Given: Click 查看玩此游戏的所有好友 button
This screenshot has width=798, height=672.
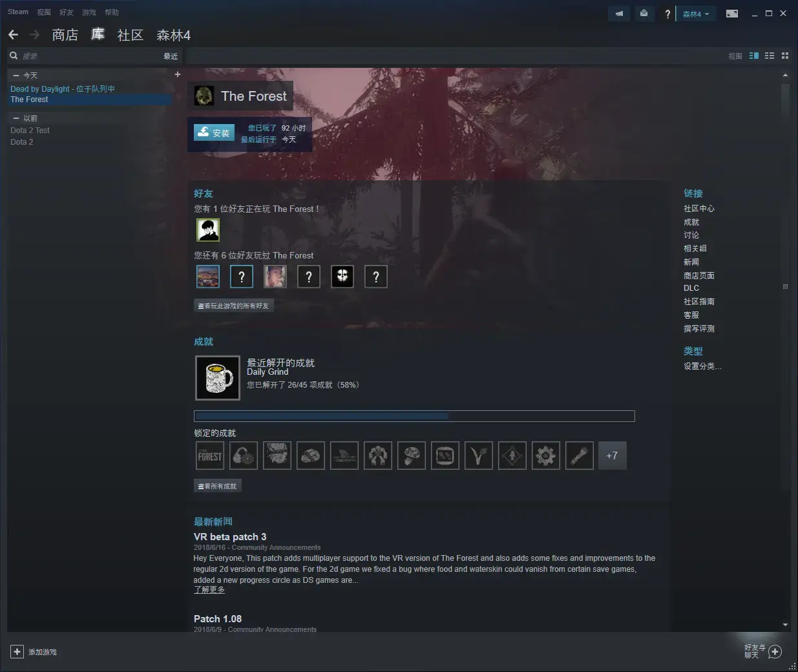Looking at the screenshot, I should click(234, 306).
